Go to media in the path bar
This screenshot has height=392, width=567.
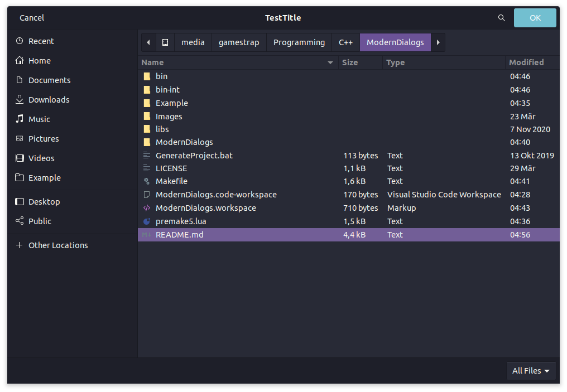click(x=193, y=42)
